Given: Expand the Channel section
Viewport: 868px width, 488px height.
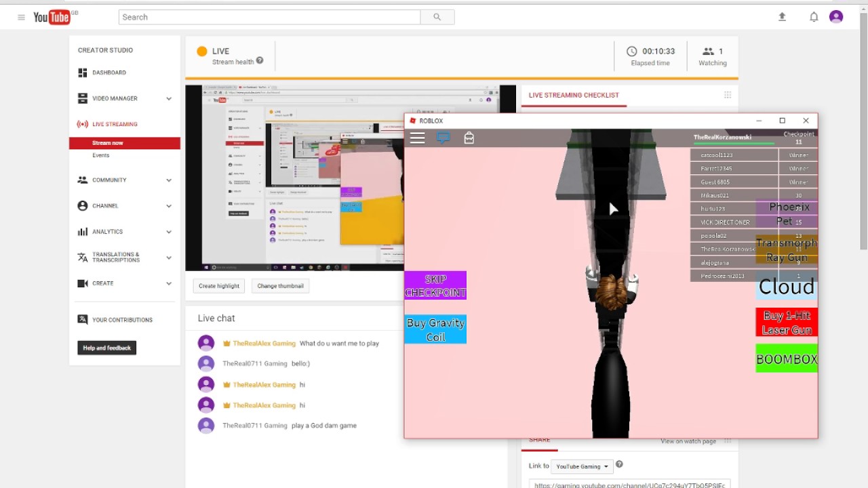Looking at the screenshot, I should 169,205.
